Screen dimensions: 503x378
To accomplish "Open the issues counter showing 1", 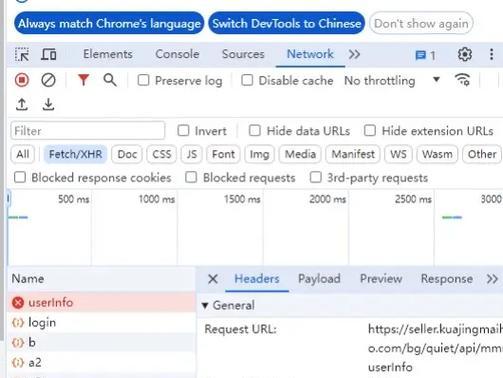I will tap(425, 55).
